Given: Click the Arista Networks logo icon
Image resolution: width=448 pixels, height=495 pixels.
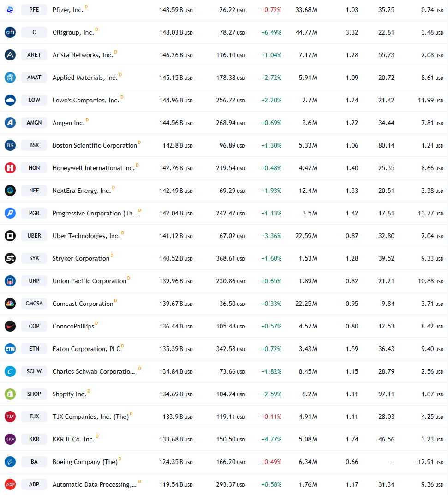Looking at the screenshot, I should (10, 55).
